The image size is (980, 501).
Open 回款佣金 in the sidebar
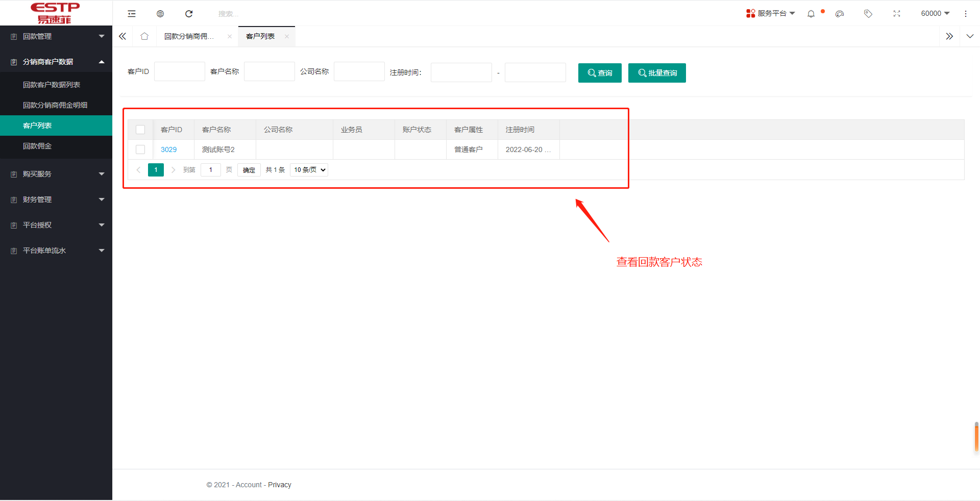[x=37, y=146]
